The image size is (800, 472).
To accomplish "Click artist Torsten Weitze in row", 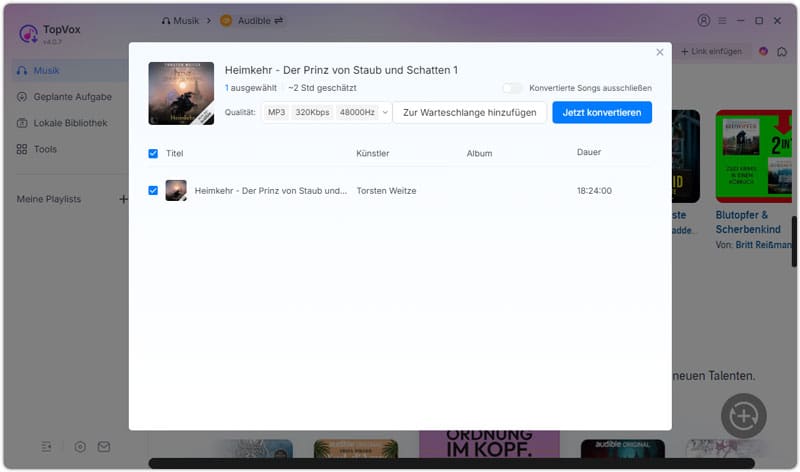I will tap(386, 191).
